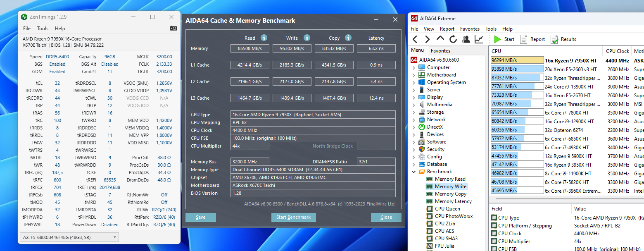Click the Config gear icon in tree

tap(422, 157)
